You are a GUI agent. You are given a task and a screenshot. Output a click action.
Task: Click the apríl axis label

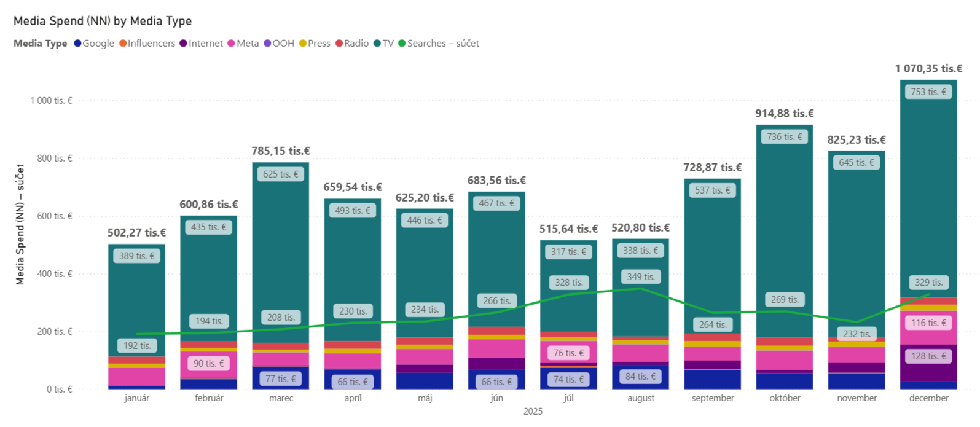point(353,398)
